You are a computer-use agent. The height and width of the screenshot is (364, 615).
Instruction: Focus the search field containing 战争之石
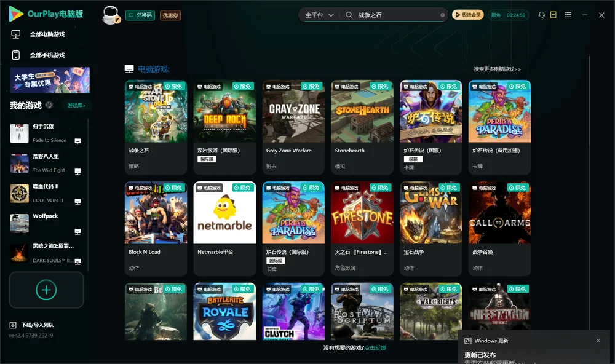point(396,15)
